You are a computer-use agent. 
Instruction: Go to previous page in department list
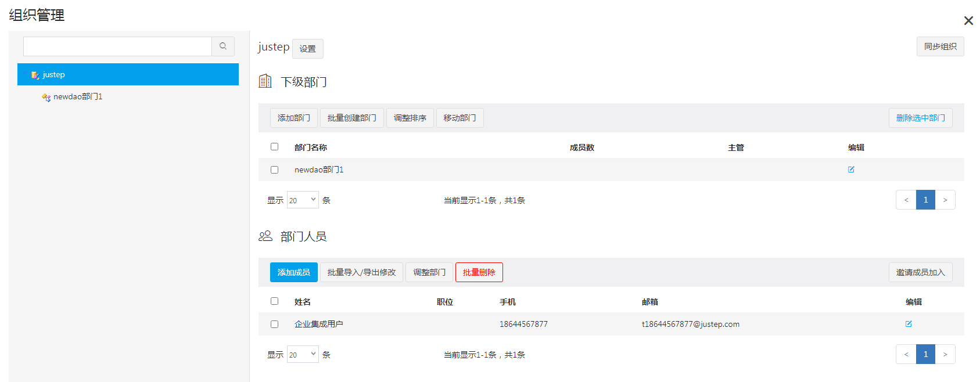906,200
